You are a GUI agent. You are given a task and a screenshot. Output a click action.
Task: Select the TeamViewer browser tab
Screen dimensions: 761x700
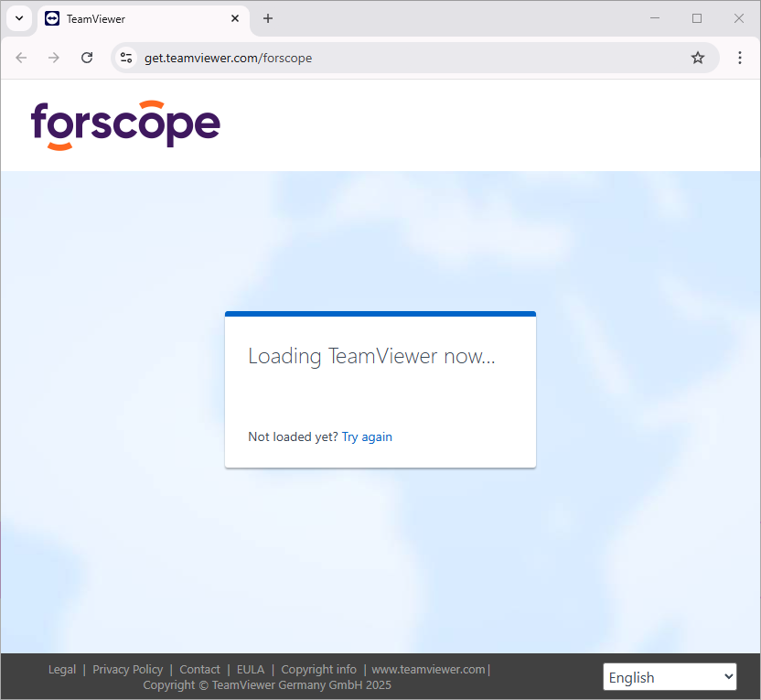point(144,19)
